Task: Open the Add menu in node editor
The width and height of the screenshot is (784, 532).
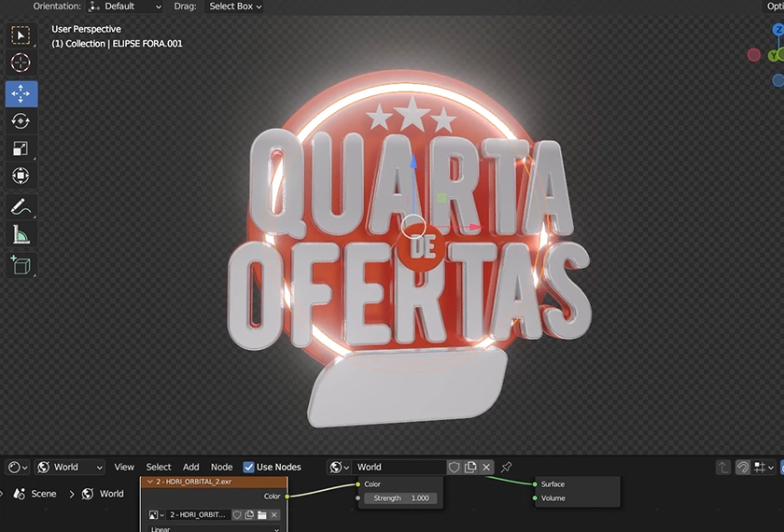Action: [x=190, y=467]
